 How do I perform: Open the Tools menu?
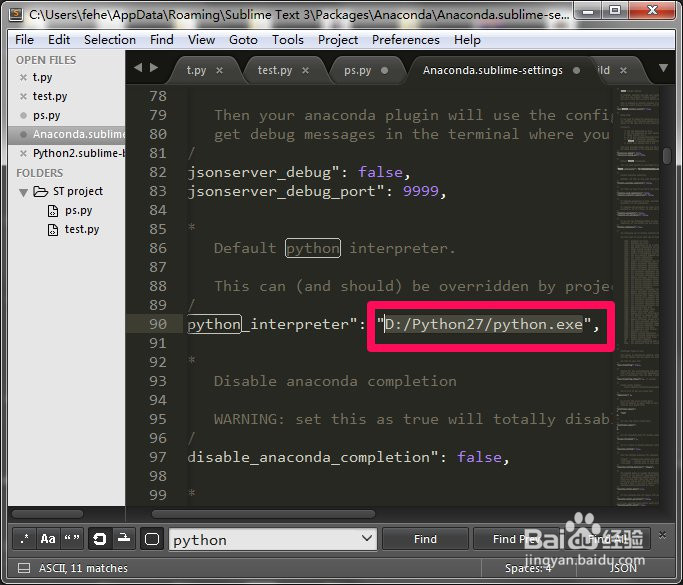click(x=287, y=40)
